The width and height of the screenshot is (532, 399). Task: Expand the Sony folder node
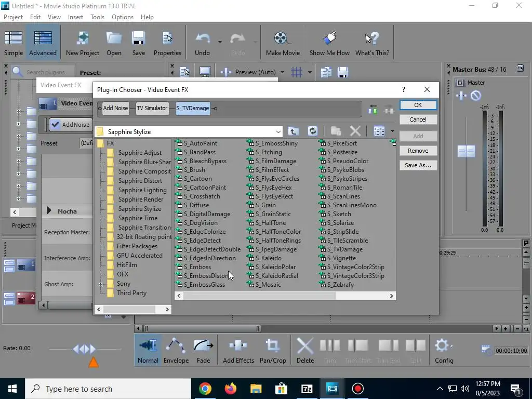pos(100,284)
